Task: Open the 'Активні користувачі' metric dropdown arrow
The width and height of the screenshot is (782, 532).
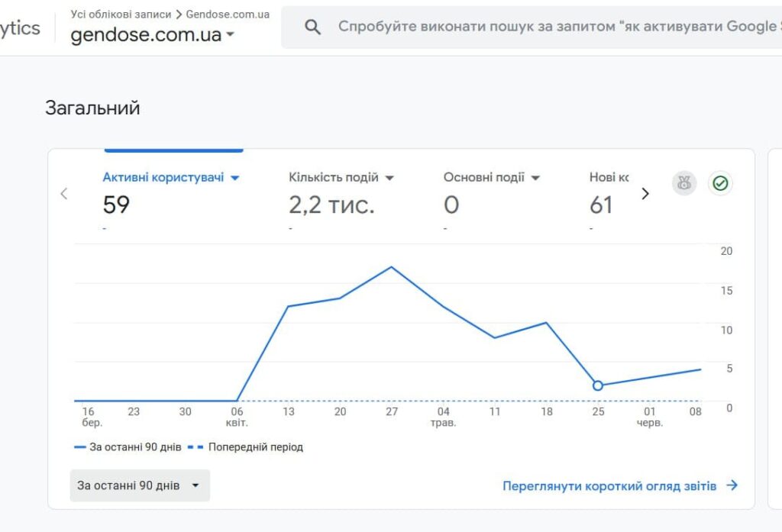Action: [x=235, y=178]
